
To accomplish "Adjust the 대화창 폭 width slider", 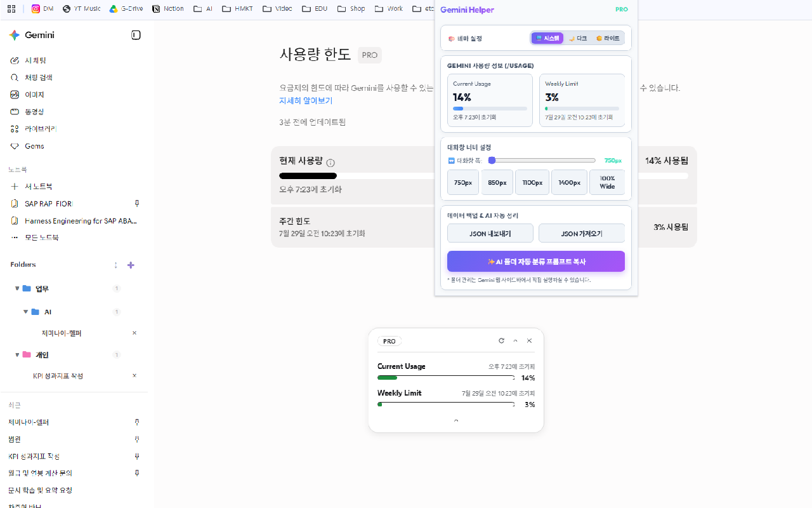I will [542, 161].
